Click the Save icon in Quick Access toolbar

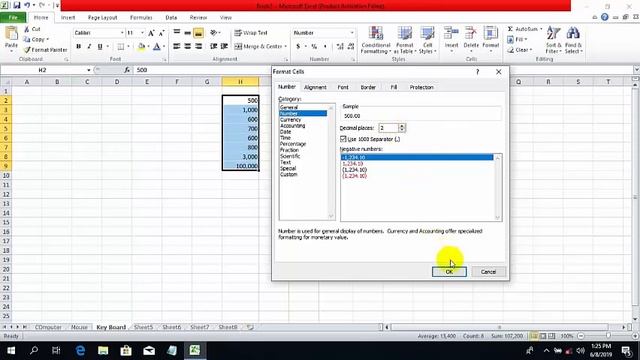[17, 5]
